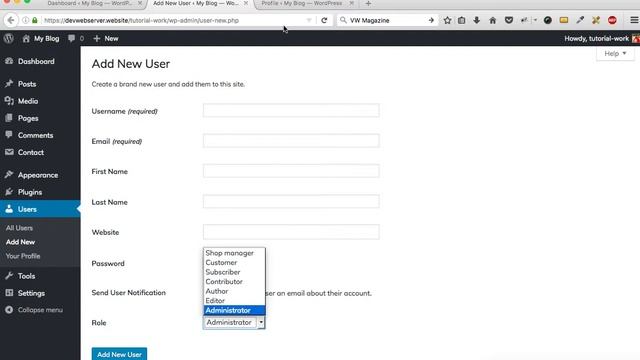Open the eyedropper color picker extension
The image size is (640, 360).
click(x=580, y=20)
